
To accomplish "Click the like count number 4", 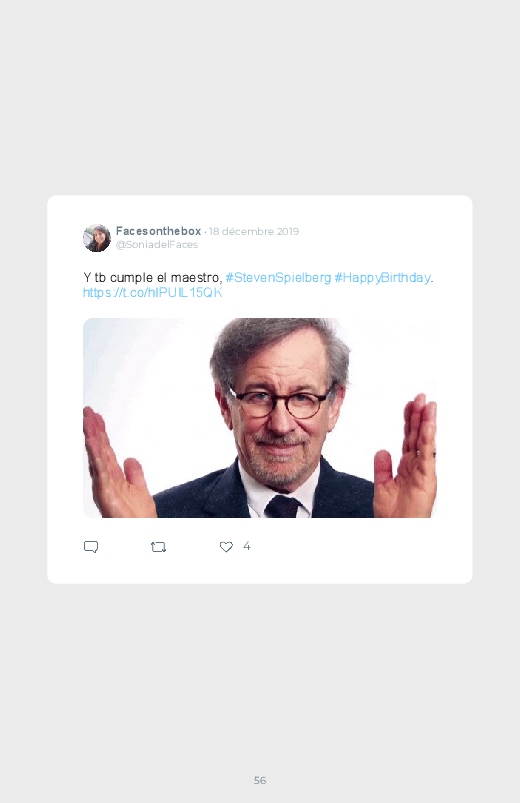I will click(x=247, y=546).
